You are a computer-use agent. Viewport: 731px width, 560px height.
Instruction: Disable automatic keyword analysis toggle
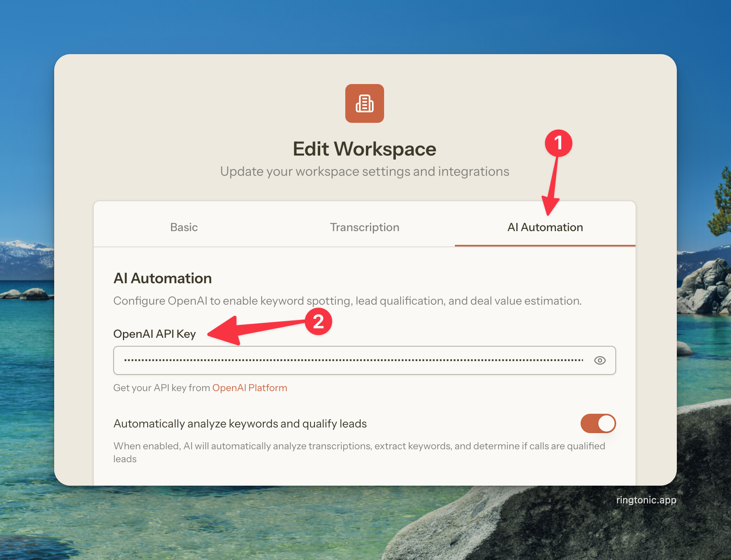[x=598, y=423]
